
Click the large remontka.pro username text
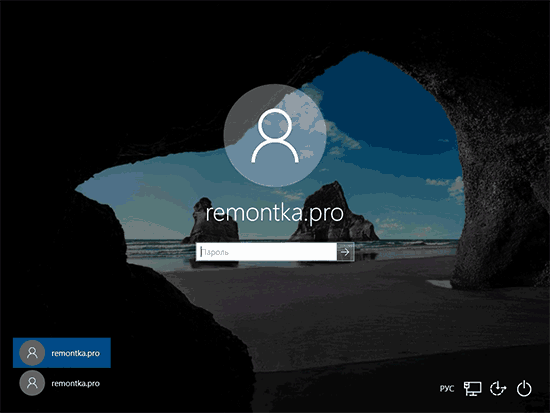[x=274, y=213]
